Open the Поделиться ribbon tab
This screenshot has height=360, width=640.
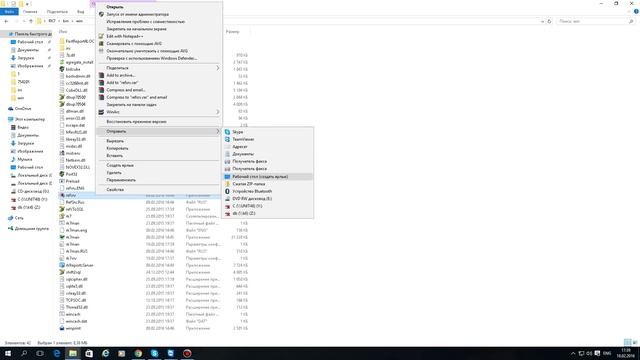[x=57, y=12]
